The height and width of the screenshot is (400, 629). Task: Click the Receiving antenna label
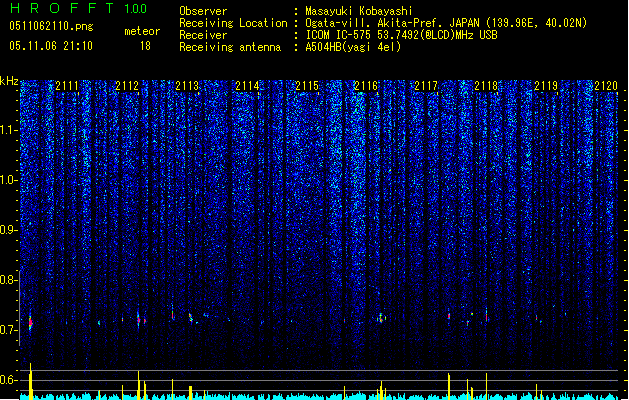click(x=230, y=47)
